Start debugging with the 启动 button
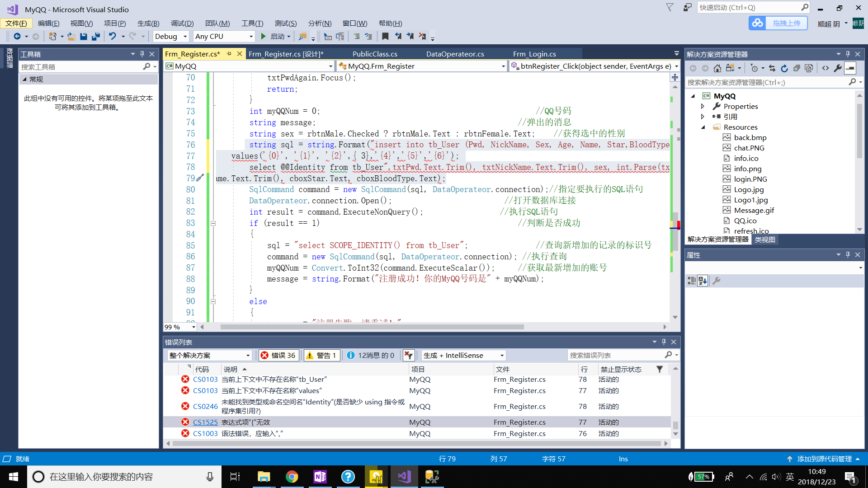This screenshot has height=488, width=868. point(275,37)
